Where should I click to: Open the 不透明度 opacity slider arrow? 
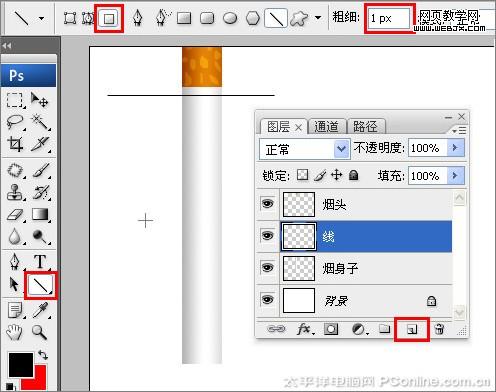click(455, 148)
